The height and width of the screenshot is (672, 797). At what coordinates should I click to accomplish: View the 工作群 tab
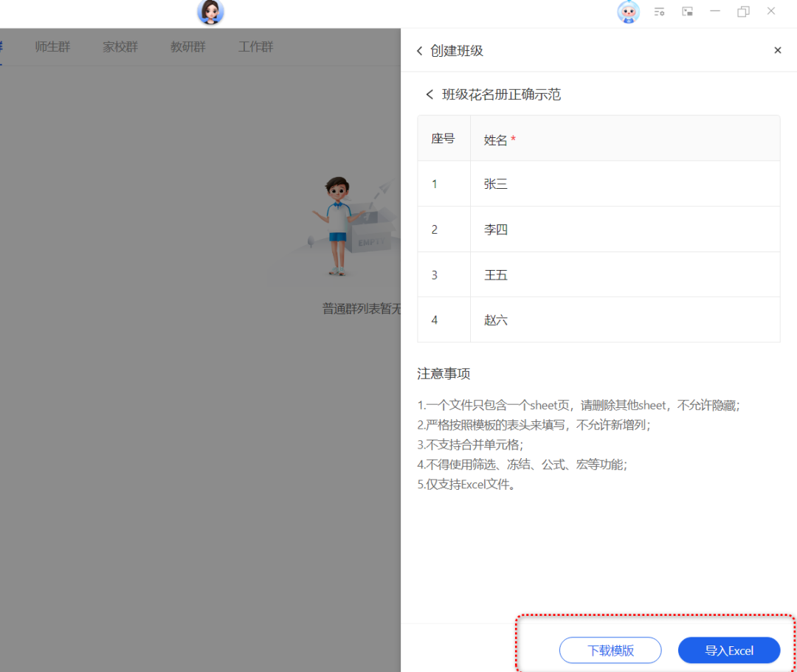(255, 46)
